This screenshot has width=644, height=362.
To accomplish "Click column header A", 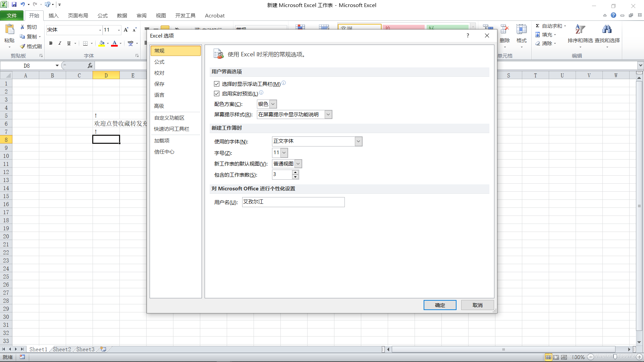I will pos(25,75).
